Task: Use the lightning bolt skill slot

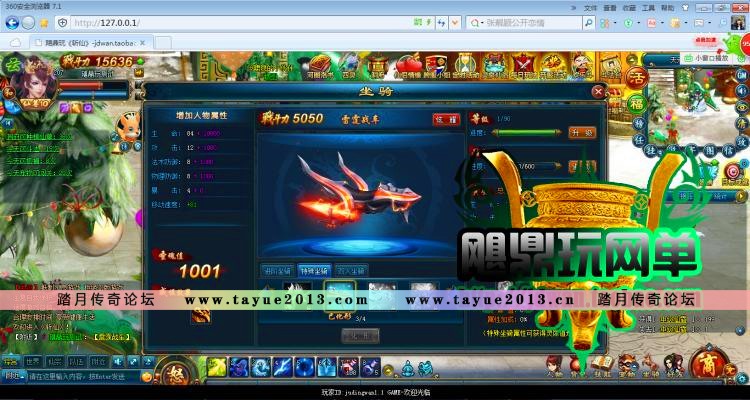Action: [283, 367]
